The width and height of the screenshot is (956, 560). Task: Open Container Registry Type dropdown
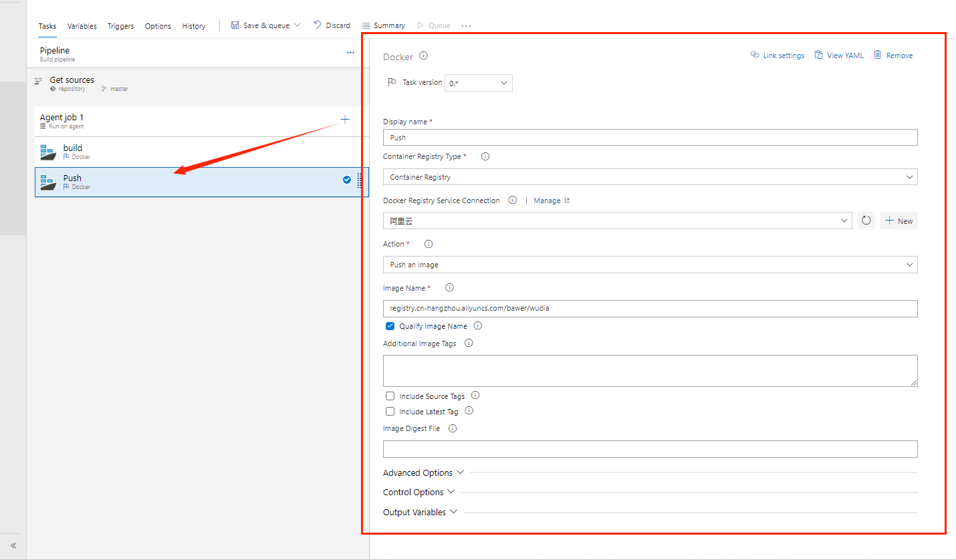(650, 177)
